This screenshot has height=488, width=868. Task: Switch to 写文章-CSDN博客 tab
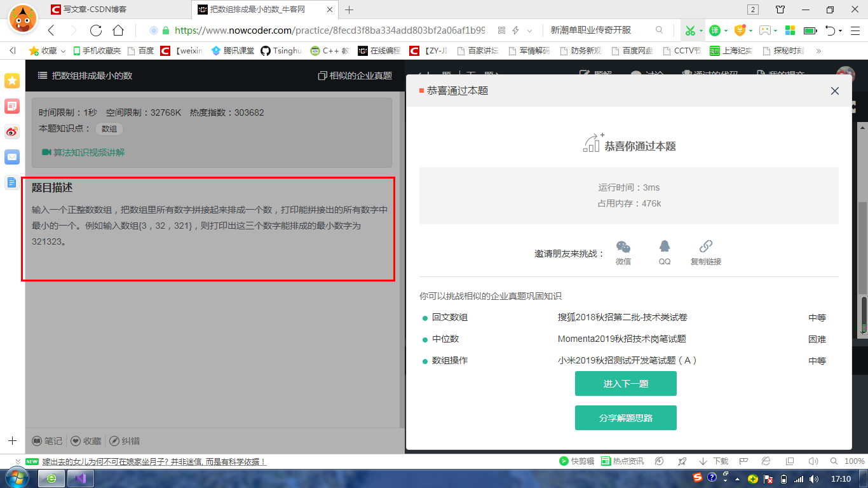[x=92, y=10]
